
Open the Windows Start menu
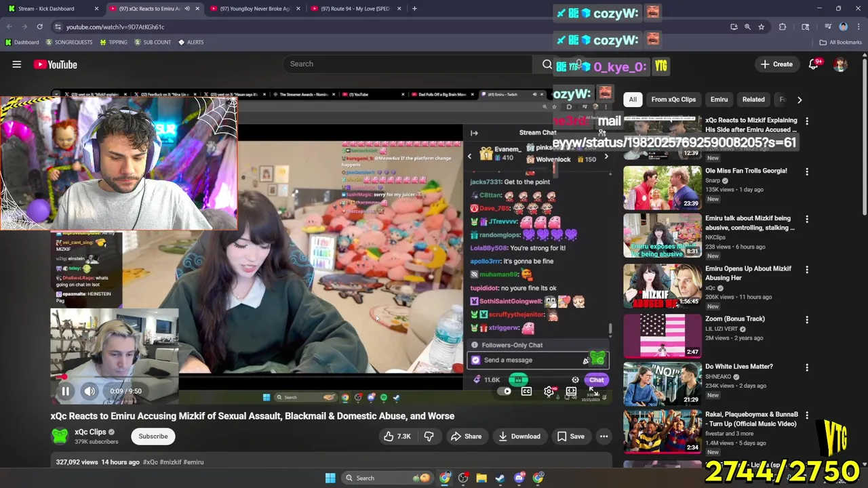click(330, 479)
